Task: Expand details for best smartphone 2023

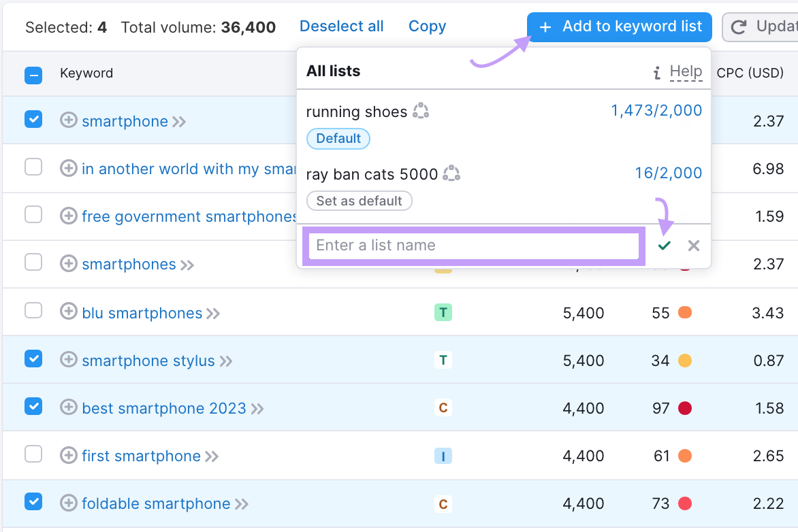Action: [256, 408]
